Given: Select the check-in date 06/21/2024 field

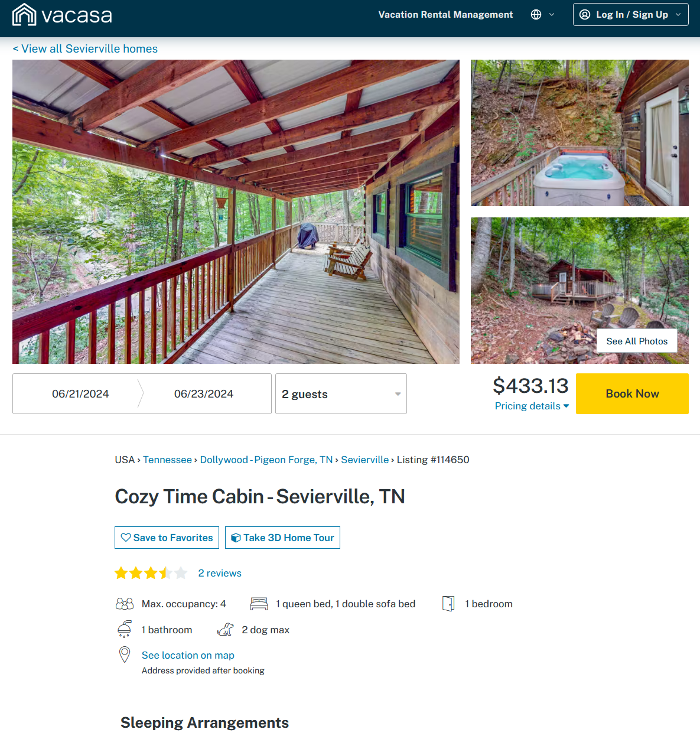Looking at the screenshot, I should [x=80, y=394].
